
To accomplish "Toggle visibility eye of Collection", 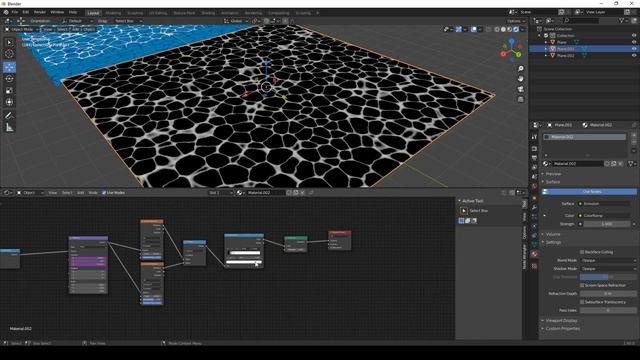I will click(634, 36).
